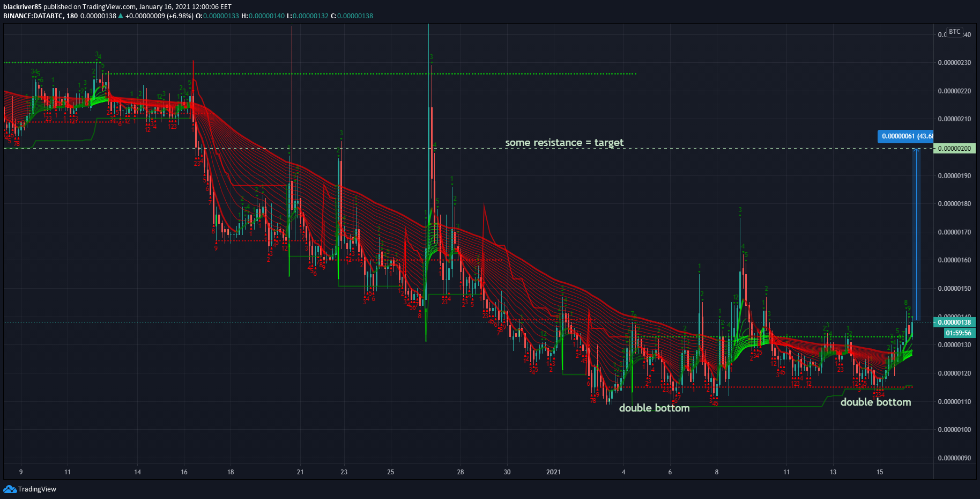Click date label 25 on time axis

[x=391, y=472]
